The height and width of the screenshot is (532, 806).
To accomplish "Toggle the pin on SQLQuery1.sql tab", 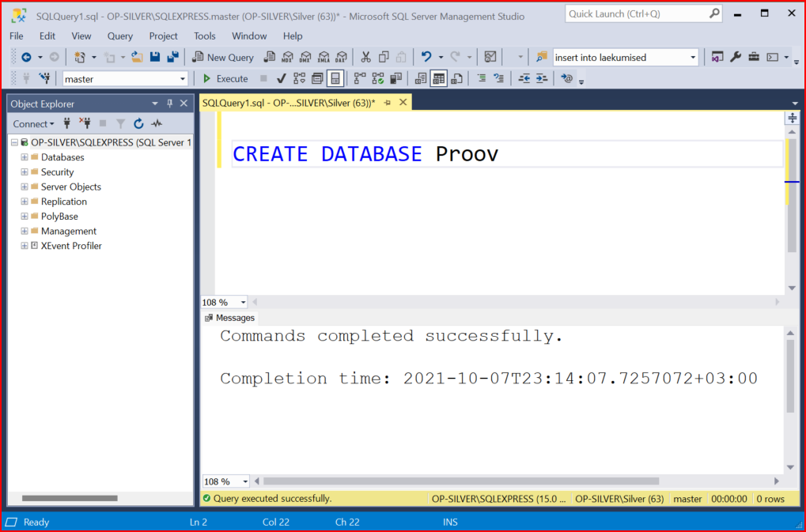I will (388, 103).
